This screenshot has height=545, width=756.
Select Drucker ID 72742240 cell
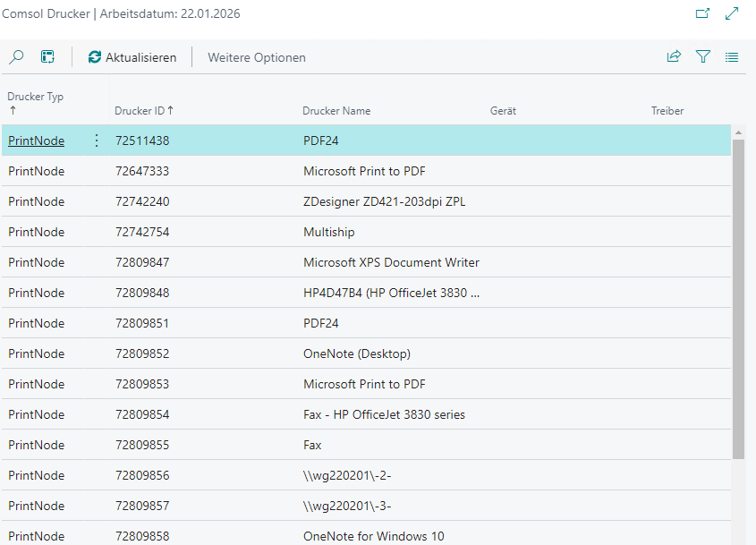point(142,201)
